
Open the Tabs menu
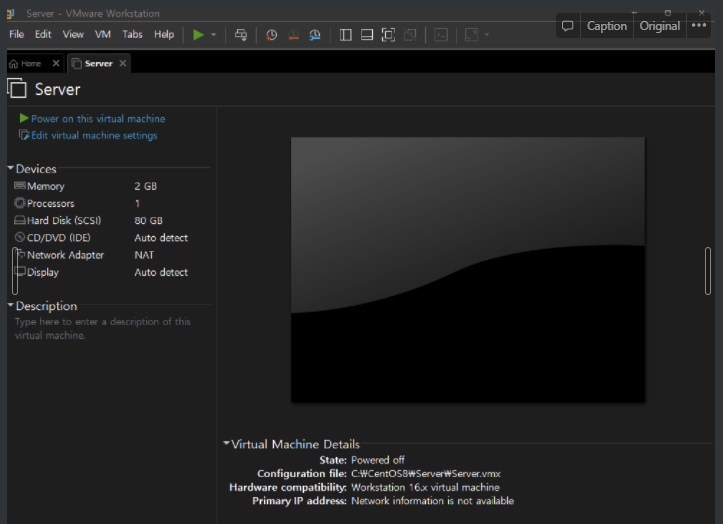pos(132,34)
